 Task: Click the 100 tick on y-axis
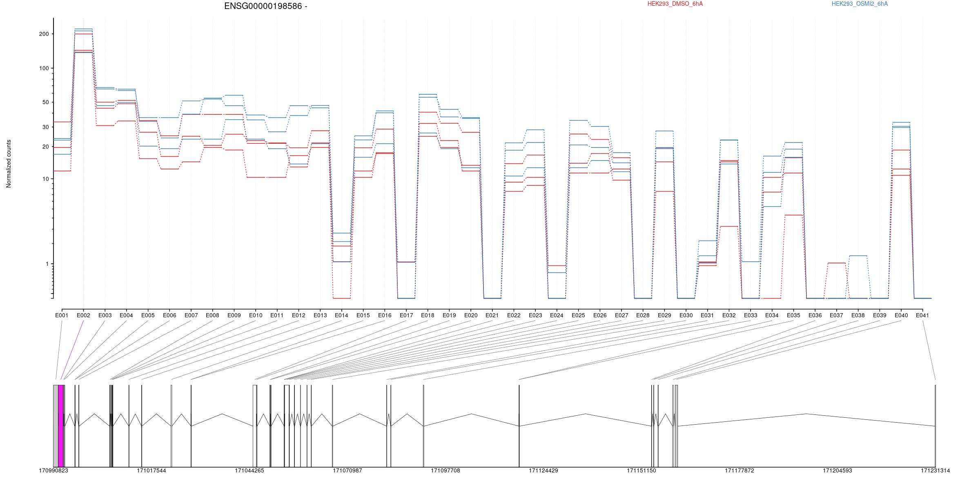tap(44, 68)
